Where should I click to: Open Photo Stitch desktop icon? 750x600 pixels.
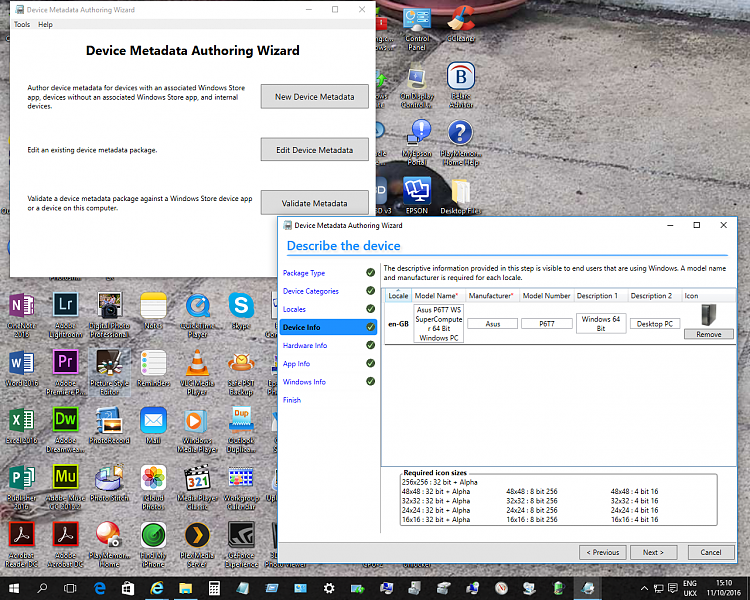(x=110, y=483)
